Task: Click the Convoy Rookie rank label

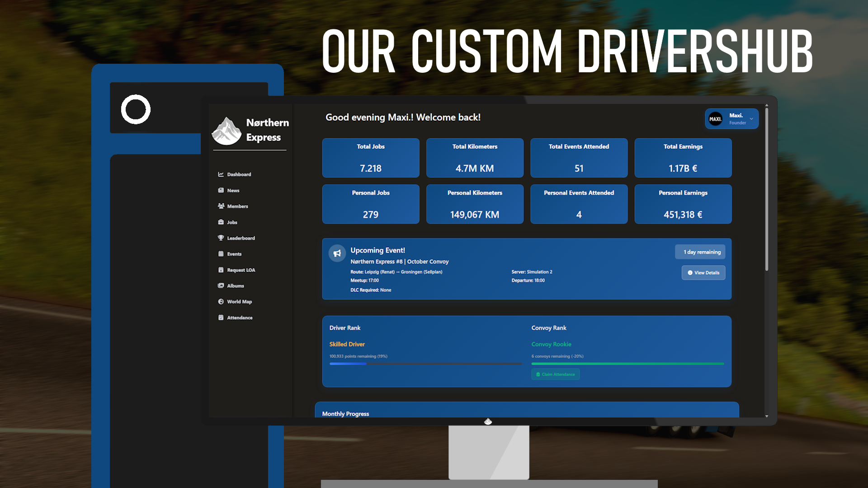Action: (552, 344)
